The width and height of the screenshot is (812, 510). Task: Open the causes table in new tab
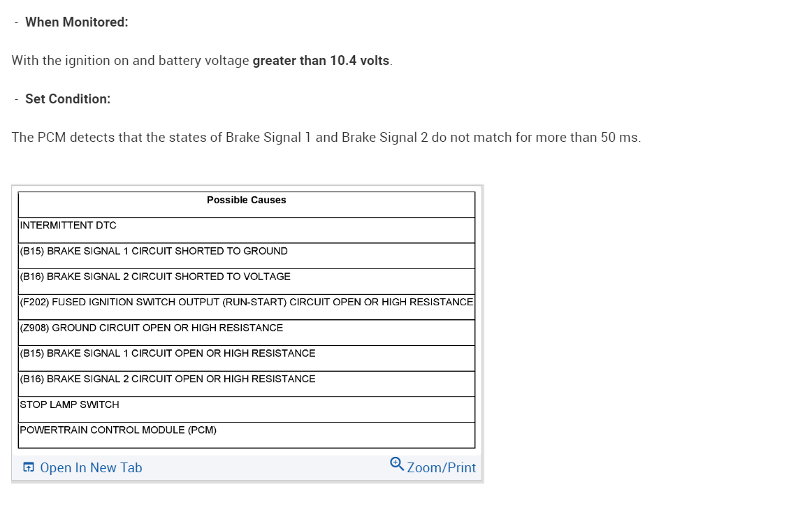click(x=91, y=468)
